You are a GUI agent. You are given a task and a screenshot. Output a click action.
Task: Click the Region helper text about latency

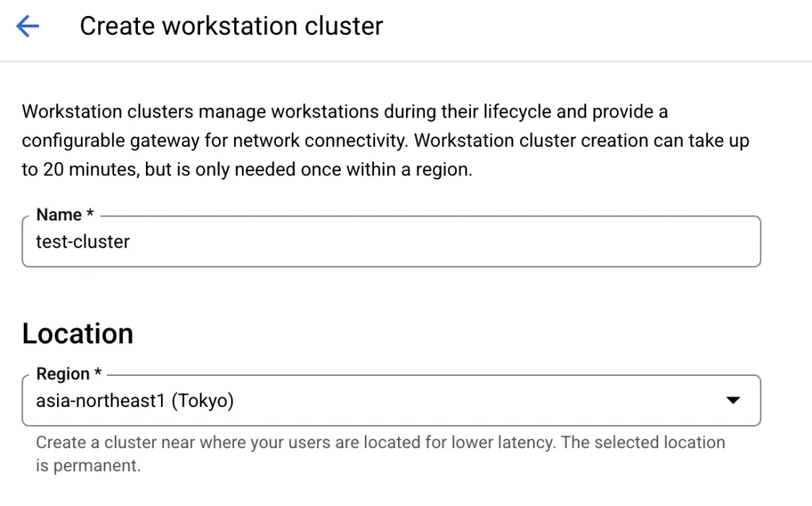[381, 443]
